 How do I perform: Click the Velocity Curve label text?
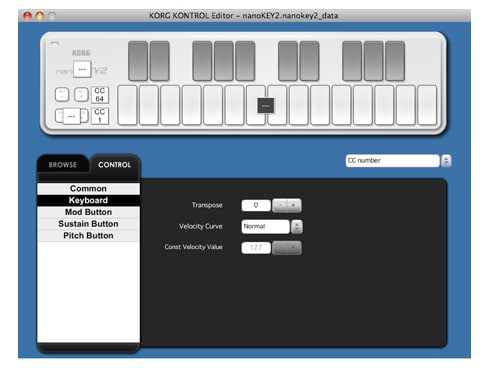[201, 226]
